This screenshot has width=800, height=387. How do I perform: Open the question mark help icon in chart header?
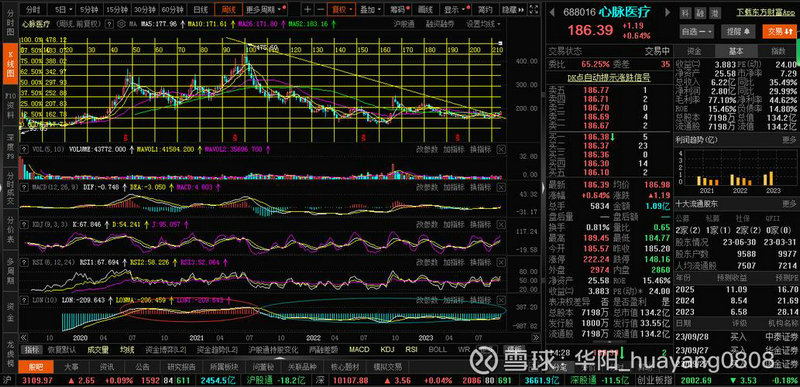click(x=109, y=24)
